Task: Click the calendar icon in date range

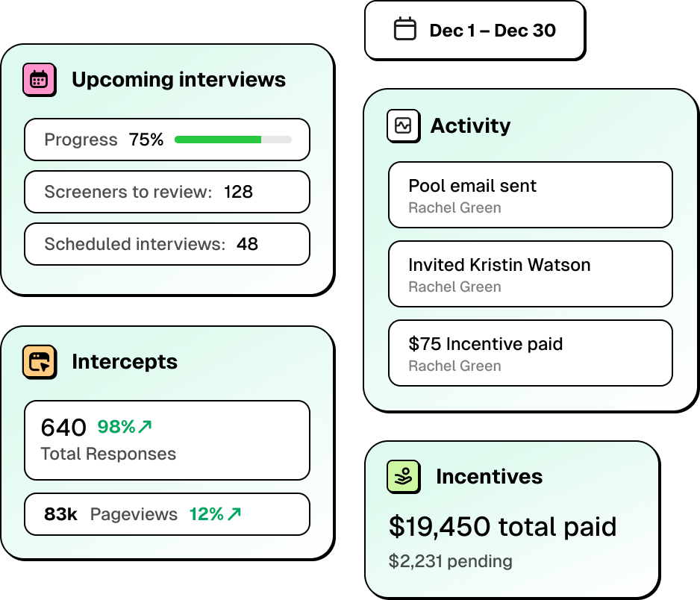Action: coord(404,30)
